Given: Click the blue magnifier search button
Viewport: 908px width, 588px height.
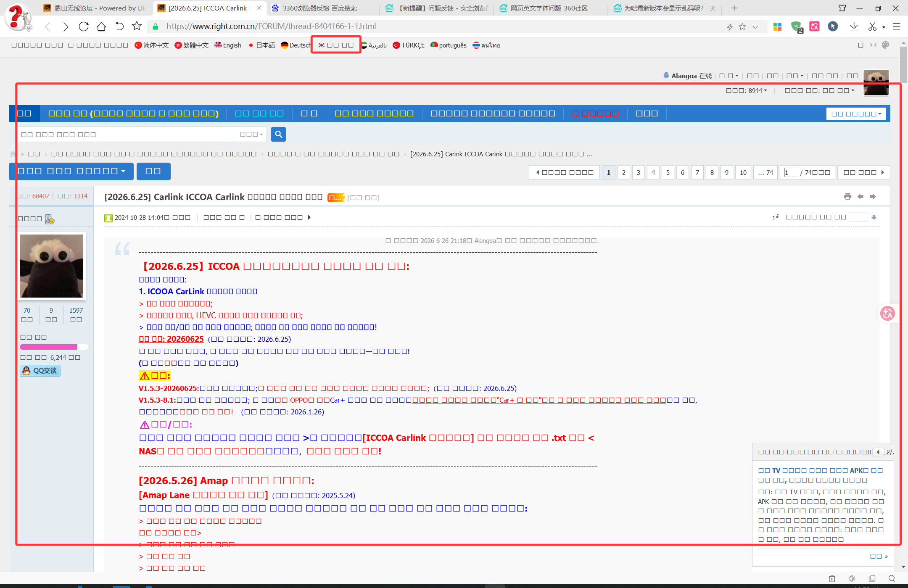Looking at the screenshot, I should coord(279,134).
